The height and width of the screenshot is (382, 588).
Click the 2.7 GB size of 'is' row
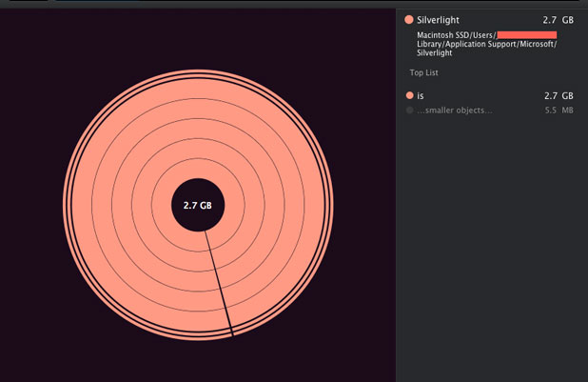(x=559, y=96)
